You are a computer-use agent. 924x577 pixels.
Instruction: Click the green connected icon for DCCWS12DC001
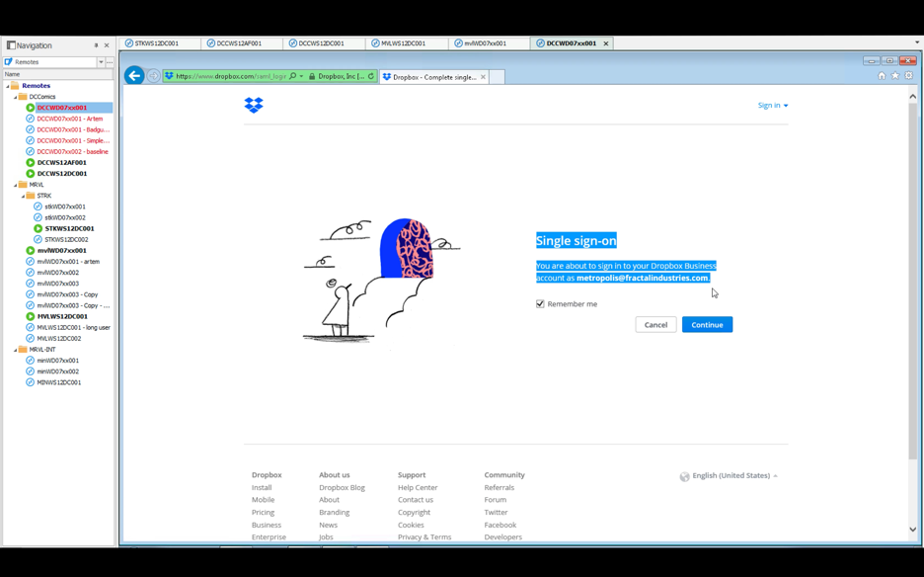30,174
